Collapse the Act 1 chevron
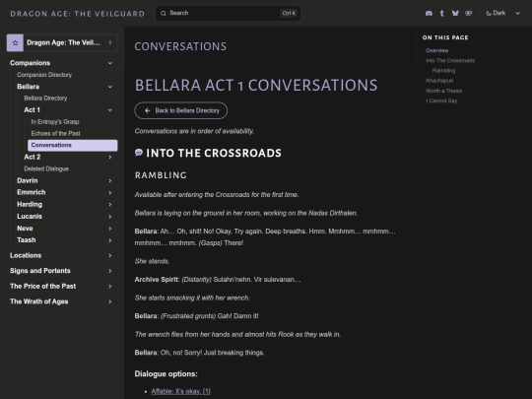 point(110,110)
